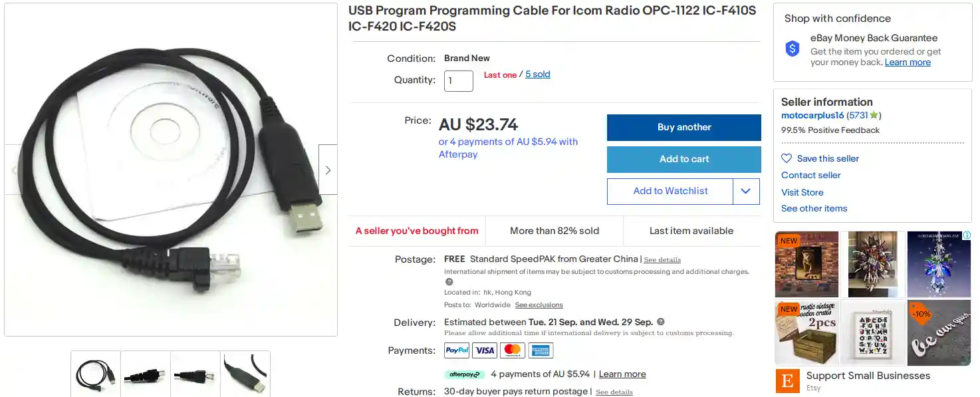This screenshot has width=980, height=397.
Task: Click the Buy another button
Action: coord(683,127)
